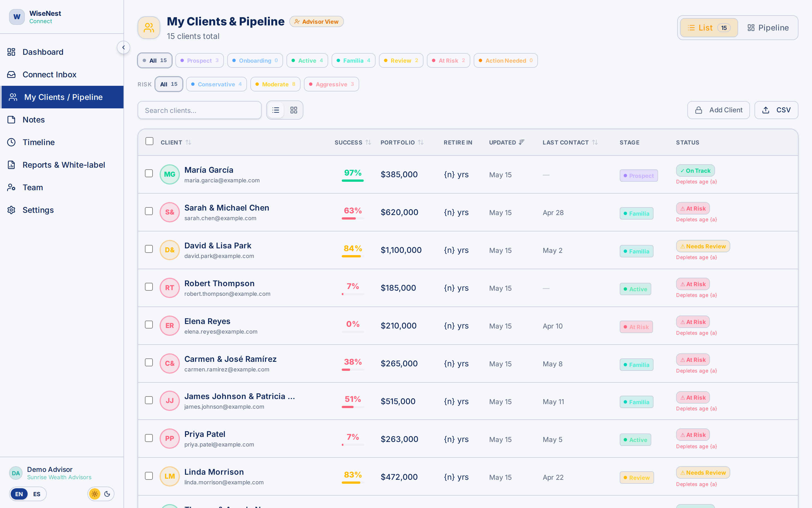Click the My Clients / Pipeline people icon
The width and height of the screenshot is (812, 508).
tap(13, 97)
